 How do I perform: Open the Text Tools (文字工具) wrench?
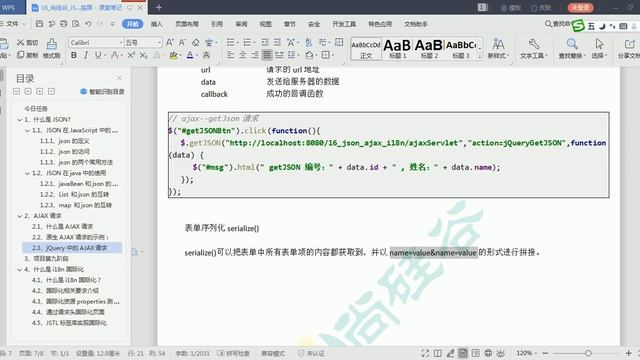tap(534, 49)
